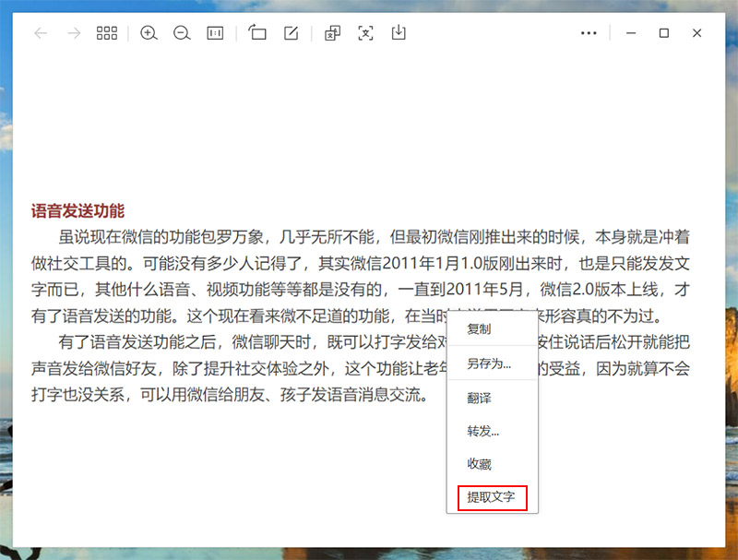The width and height of the screenshot is (738, 560).
Task: Zoom in on the image
Action: pos(149,33)
